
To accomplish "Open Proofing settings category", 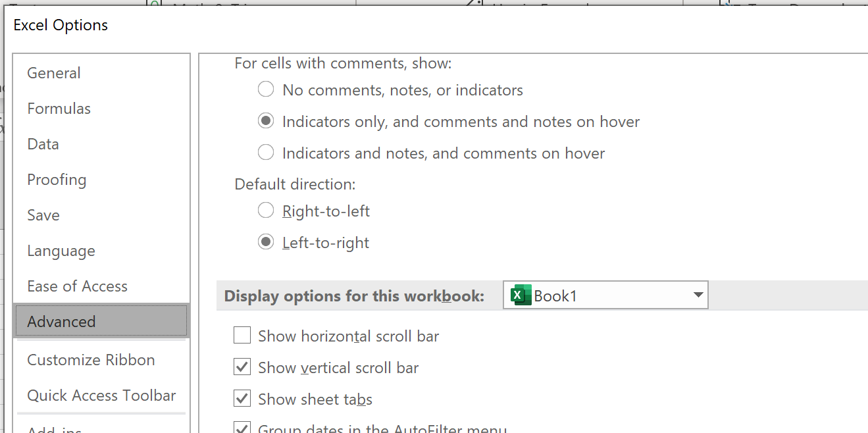I will click(x=57, y=180).
